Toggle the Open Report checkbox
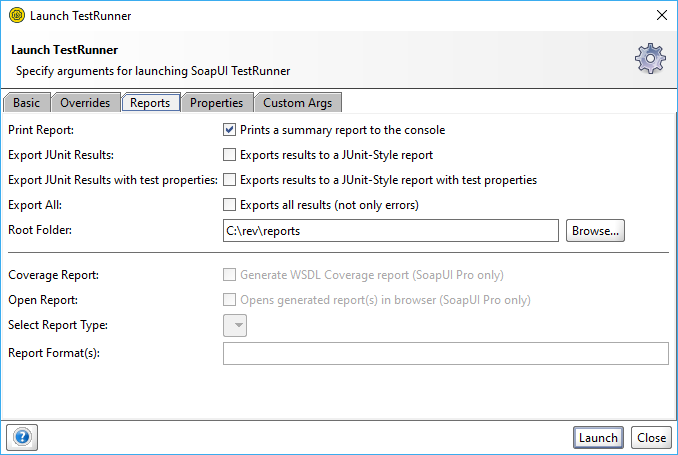This screenshot has height=455, width=678. pyautogui.click(x=229, y=300)
